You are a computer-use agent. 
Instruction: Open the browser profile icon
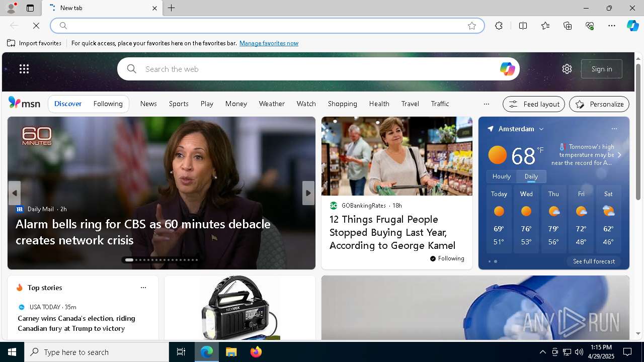point(11,8)
